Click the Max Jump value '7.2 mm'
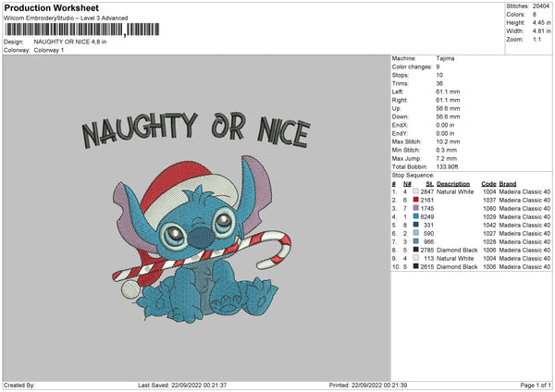555x392 pixels. tap(447, 158)
